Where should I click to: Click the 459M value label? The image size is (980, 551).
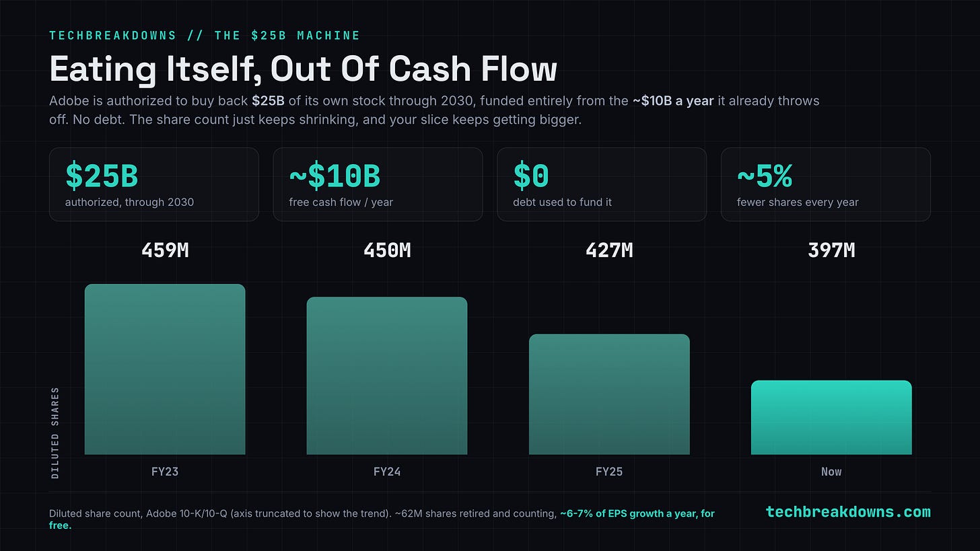click(x=165, y=250)
